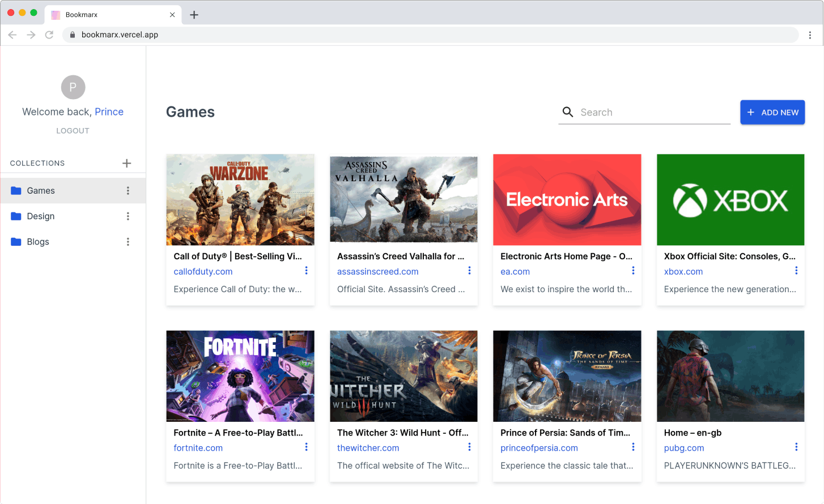Image resolution: width=824 pixels, height=504 pixels.
Task: Reload the page with refresh icon
Action: pyautogui.click(x=49, y=35)
